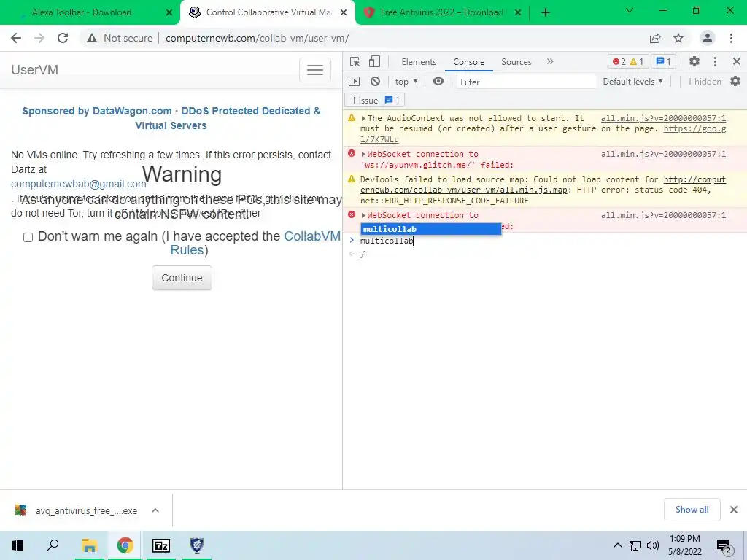This screenshot has height=560, width=747.
Task: Click the browser forward arrow
Action: tap(39, 38)
